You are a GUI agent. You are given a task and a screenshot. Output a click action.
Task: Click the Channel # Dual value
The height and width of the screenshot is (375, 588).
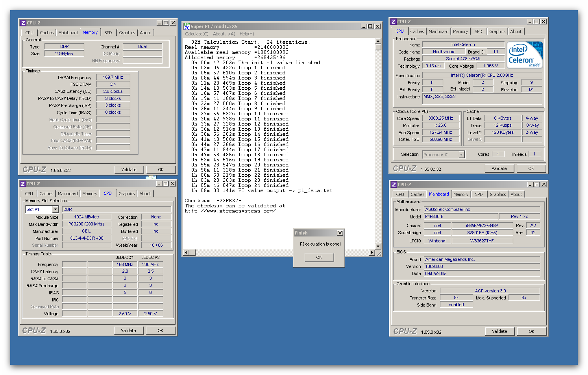[x=142, y=46]
